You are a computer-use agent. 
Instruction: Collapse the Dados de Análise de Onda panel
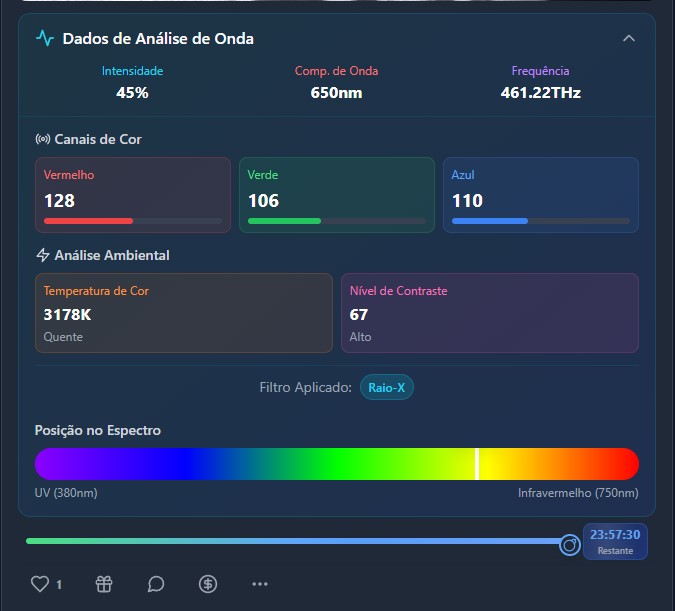(628, 39)
